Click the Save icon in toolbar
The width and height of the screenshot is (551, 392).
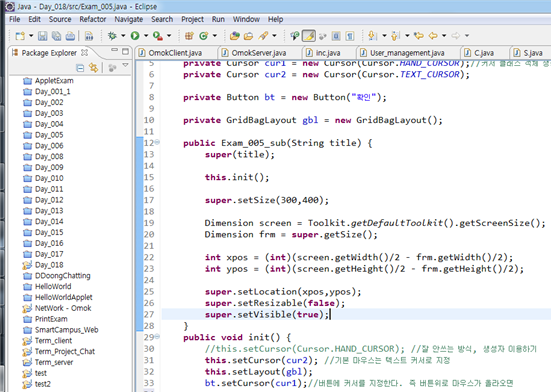[x=43, y=36]
